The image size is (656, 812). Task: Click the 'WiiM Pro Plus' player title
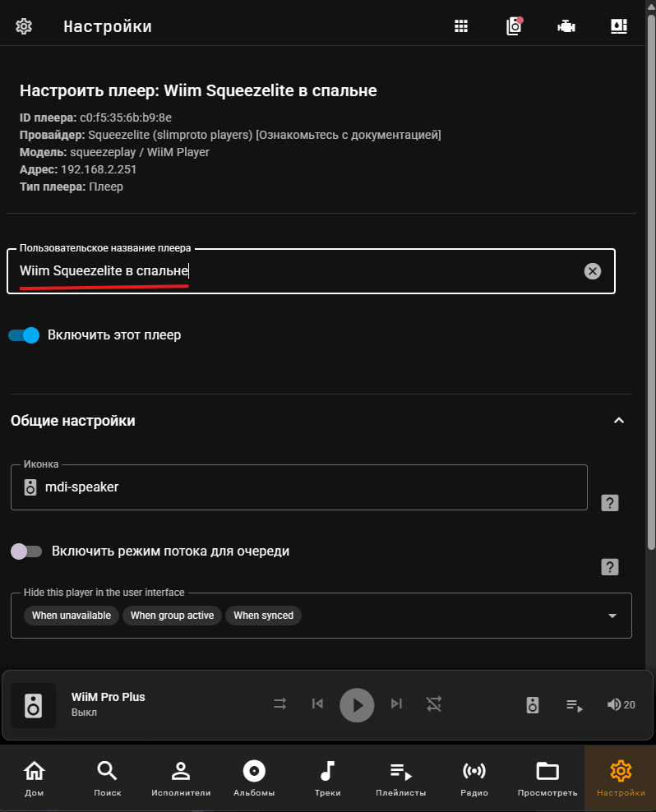[x=109, y=697]
